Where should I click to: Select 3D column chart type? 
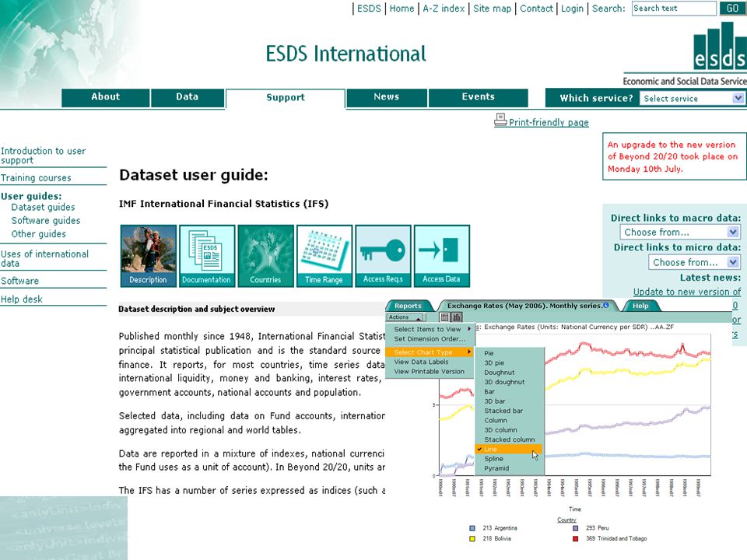(x=509, y=429)
